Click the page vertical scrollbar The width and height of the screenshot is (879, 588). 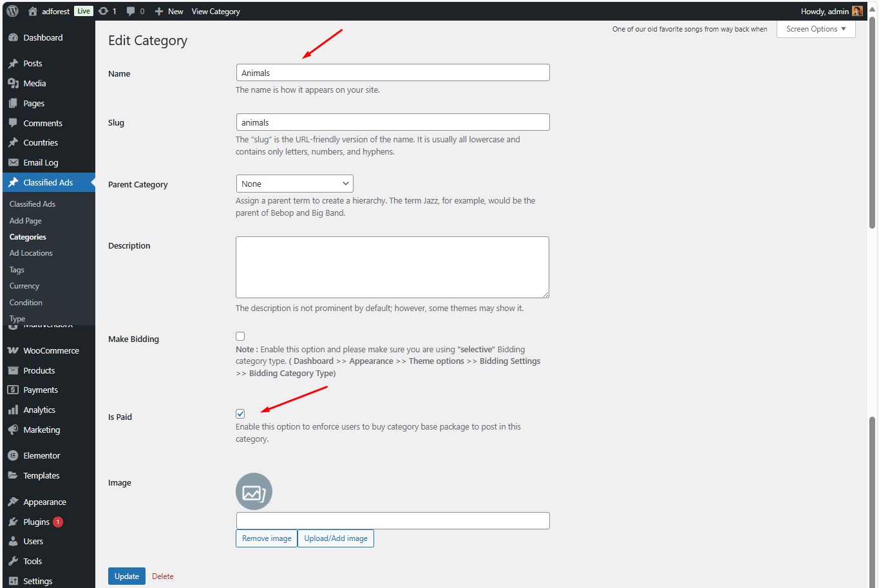coord(872,129)
